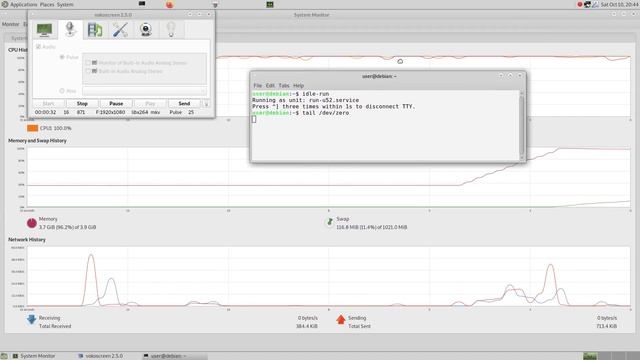Click the show desktop icon in bottom panel
This screenshot has height=360, width=640.
click(x=4, y=356)
